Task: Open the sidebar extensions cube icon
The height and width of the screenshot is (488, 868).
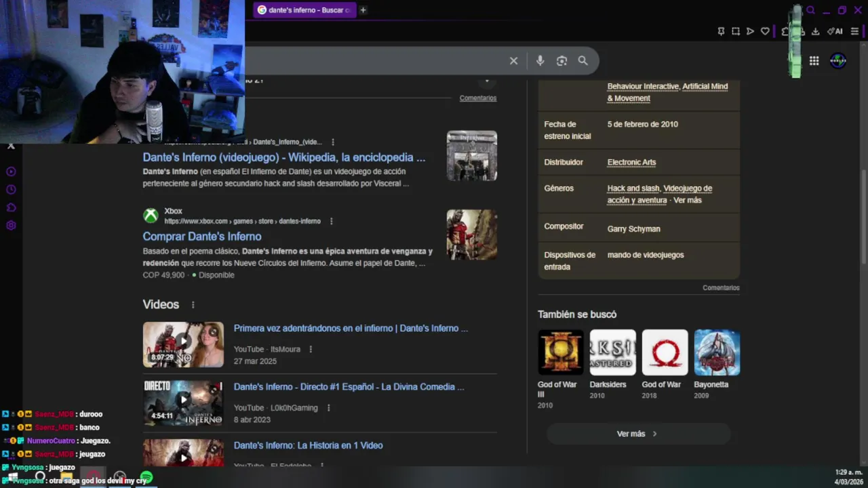Action: (11, 207)
